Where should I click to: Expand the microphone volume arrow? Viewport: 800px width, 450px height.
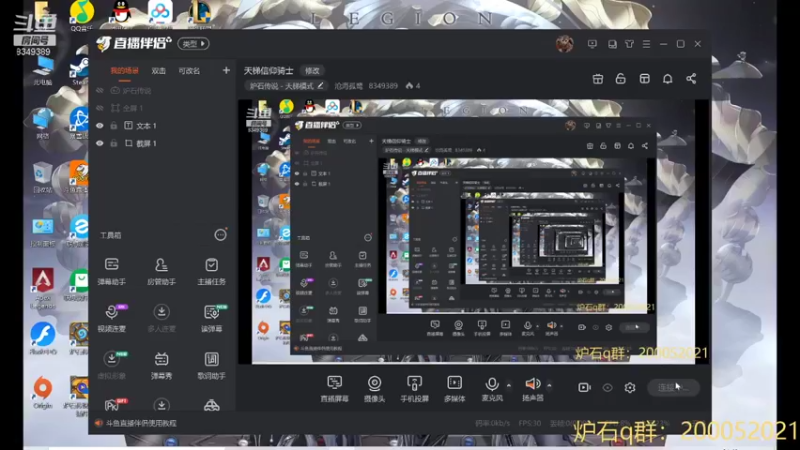point(509,385)
